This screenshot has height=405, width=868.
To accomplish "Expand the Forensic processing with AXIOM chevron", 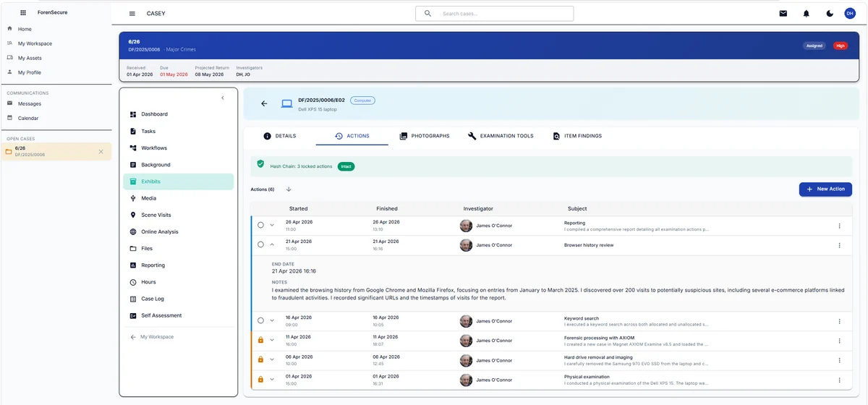I will tap(272, 340).
